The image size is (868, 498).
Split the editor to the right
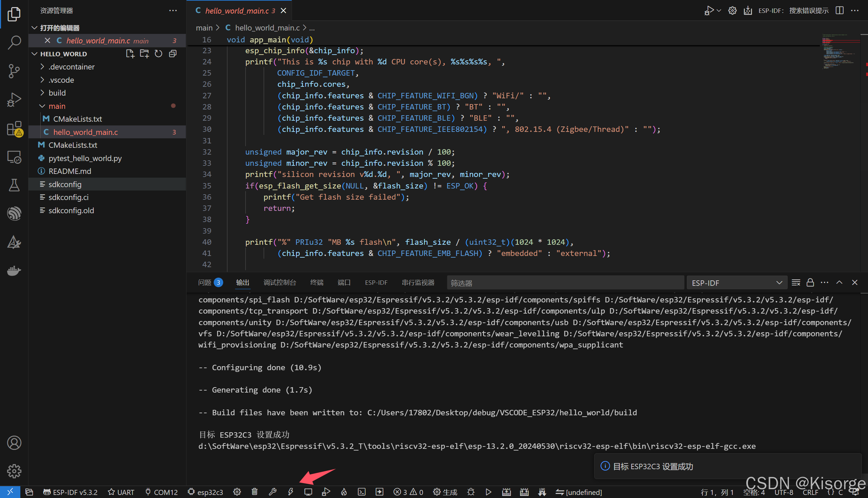click(x=840, y=11)
